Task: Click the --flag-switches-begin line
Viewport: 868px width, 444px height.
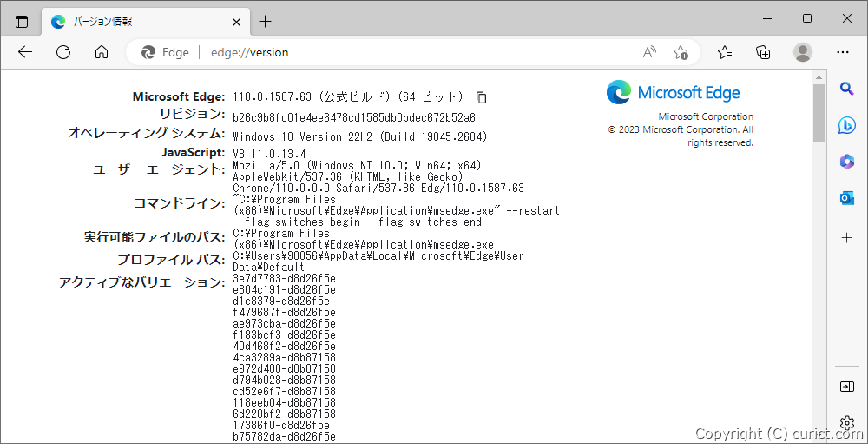Action: pos(357,222)
